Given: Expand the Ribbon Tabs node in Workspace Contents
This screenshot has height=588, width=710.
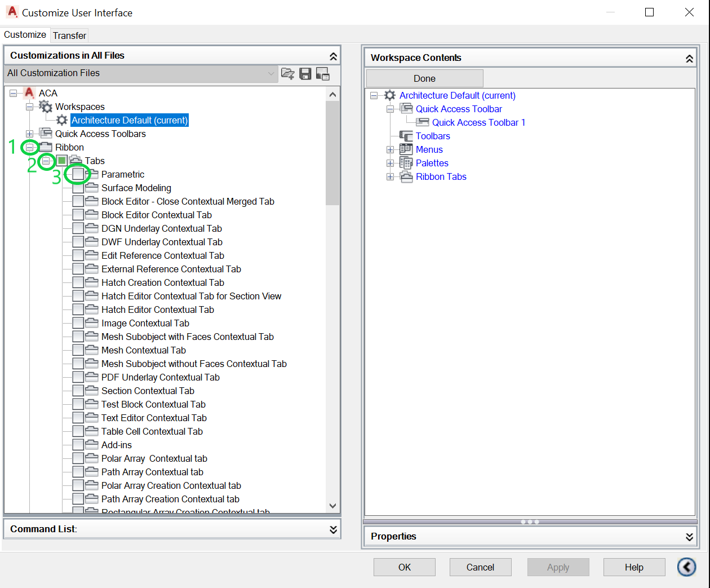Looking at the screenshot, I should tap(390, 176).
